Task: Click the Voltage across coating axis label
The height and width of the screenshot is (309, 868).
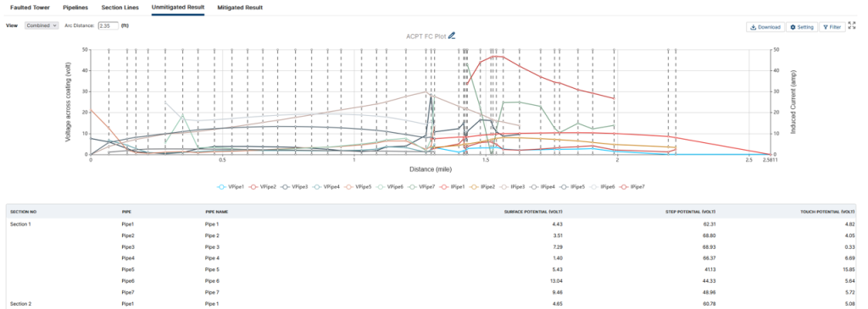Action: (69, 102)
